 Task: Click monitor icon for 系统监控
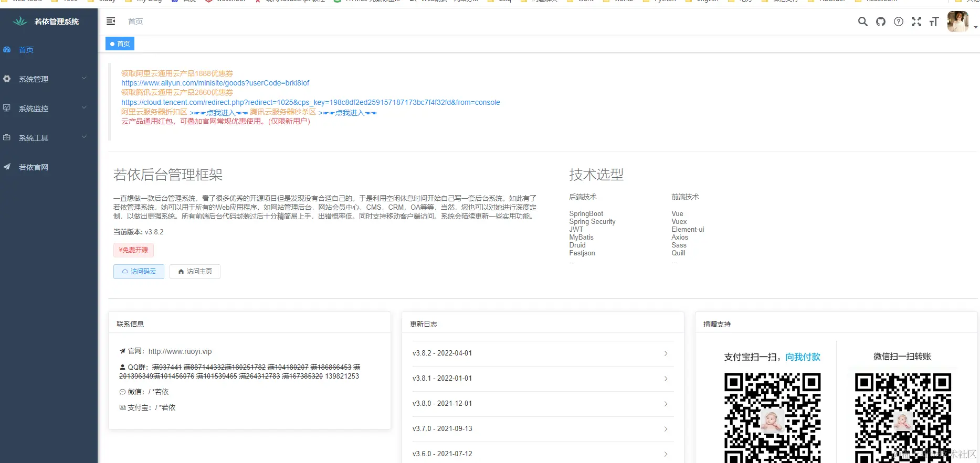[x=7, y=108]
